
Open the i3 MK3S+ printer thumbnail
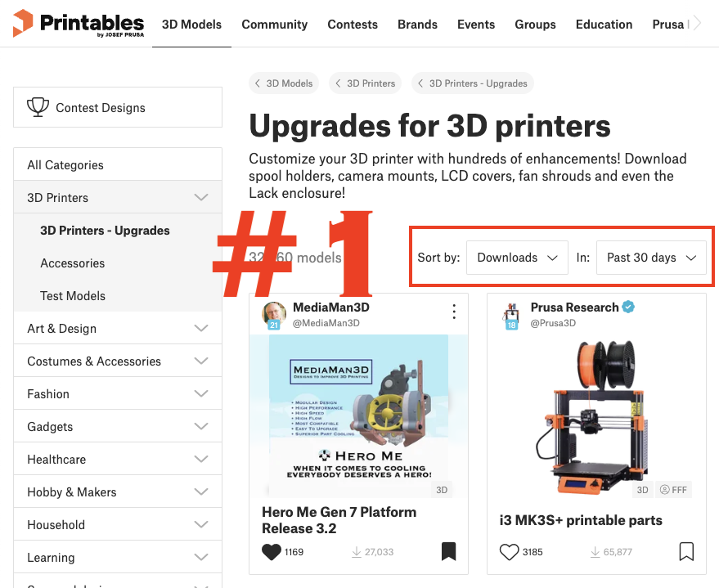pos(596,415)
